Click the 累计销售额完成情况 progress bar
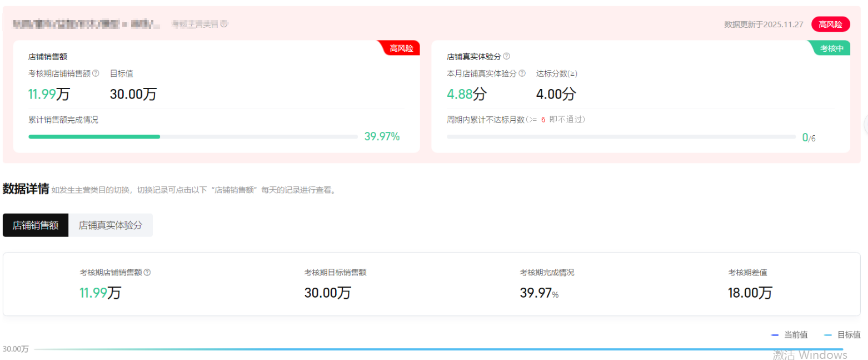This screenshot has height=360, width=868. [x=193, y=136]
